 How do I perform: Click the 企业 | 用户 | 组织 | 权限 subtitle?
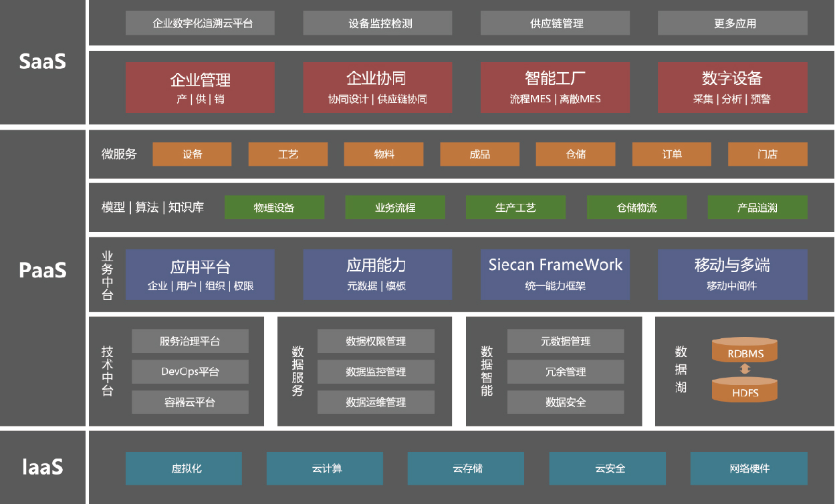click(x=200, y=286)
